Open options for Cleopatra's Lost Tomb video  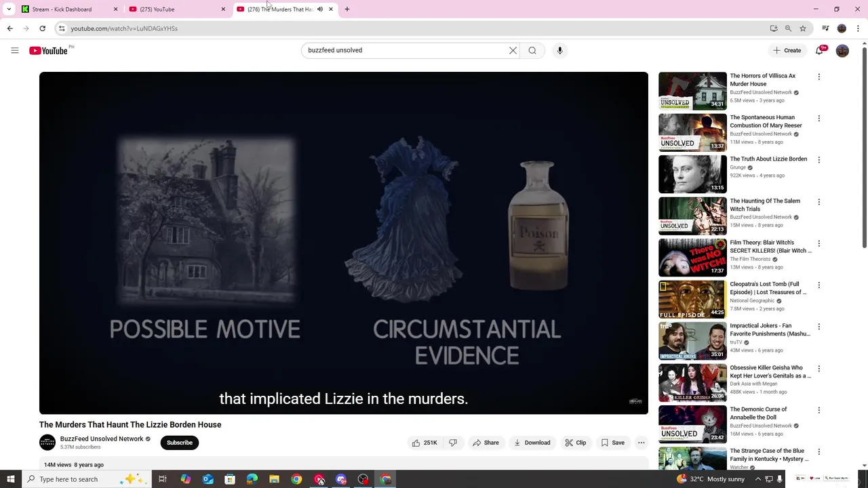click(818, 285)
